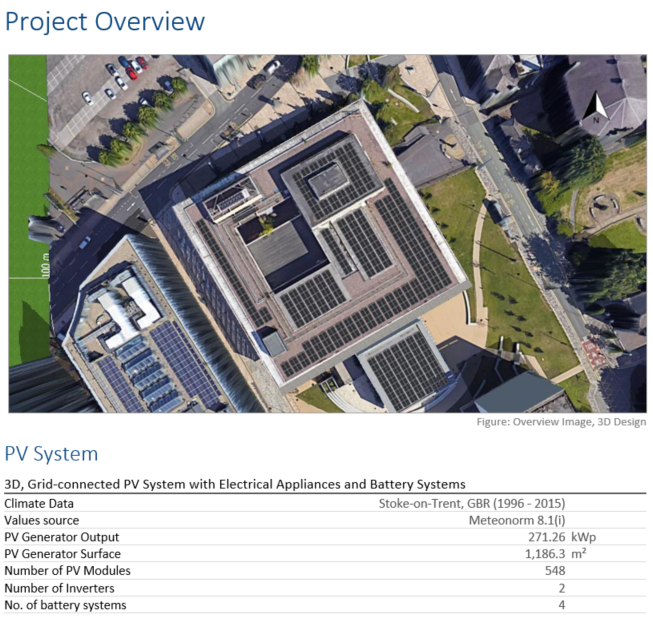Screen dimensions: 653x618
Task: Click the 'Project Overview' heading
Action: [x=105, y=21]
